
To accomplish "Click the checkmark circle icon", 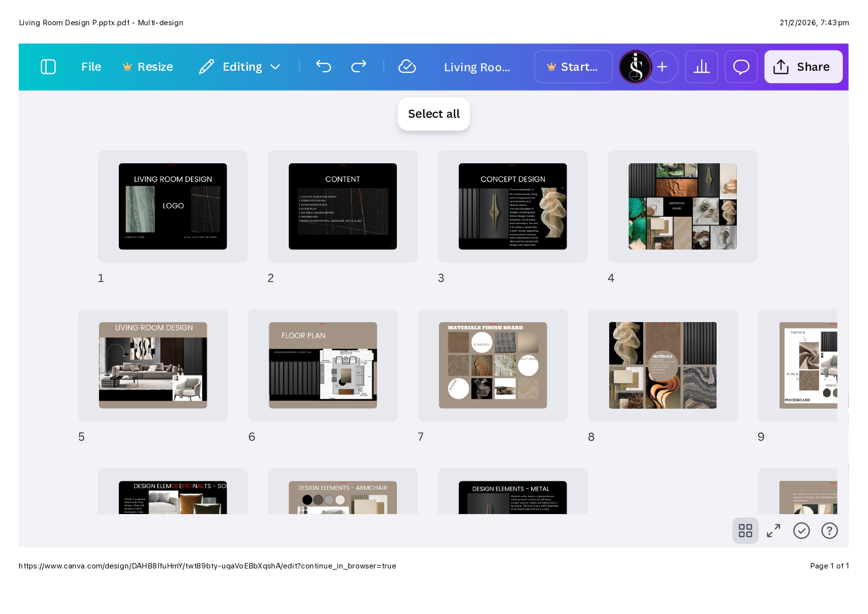I will tap(801, 530).
